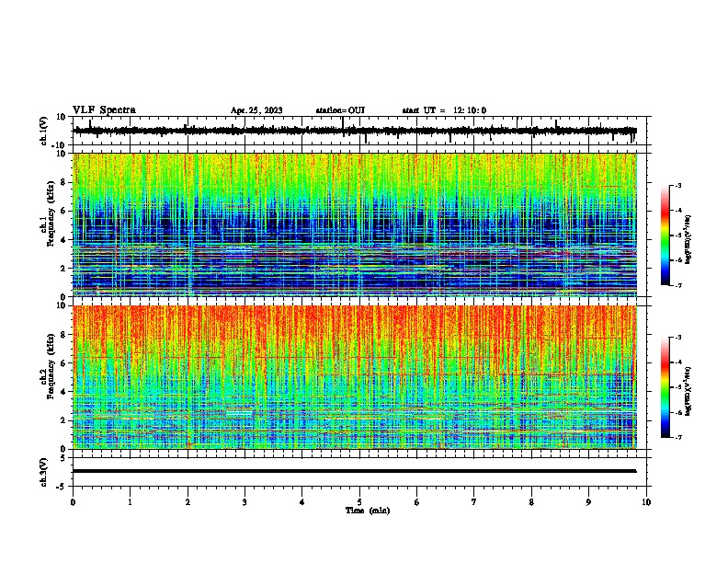Click the "2" kHz tick on ch.2 spectrogram
Viewport: 728px width, 563px height.
pyautogui.click(x=63, y=420)
